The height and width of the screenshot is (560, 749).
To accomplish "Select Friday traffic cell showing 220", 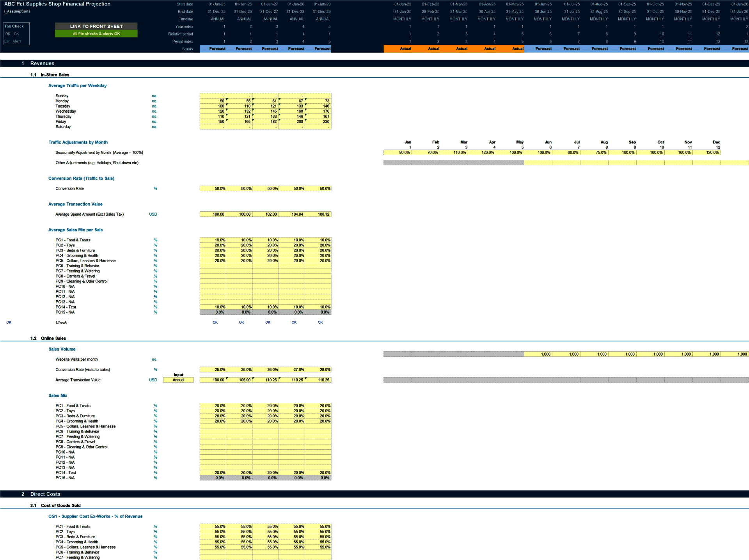I will pyautogui.click(x=318, y=122).
